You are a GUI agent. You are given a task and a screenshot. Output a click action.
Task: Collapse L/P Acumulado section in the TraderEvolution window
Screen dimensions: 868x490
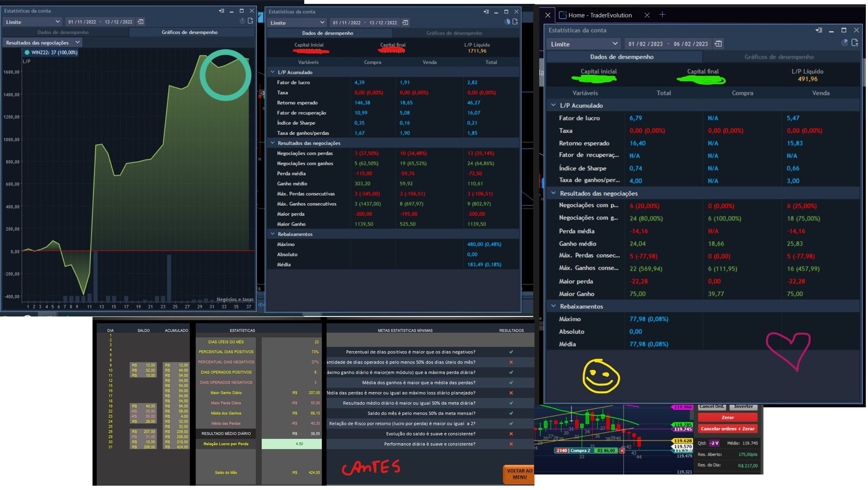[553, 105]
